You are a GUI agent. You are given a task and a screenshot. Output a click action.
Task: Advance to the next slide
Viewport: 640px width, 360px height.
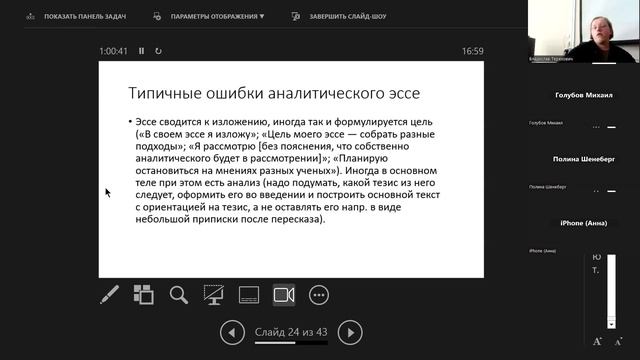pyautogui.click(x=350, y=332)
